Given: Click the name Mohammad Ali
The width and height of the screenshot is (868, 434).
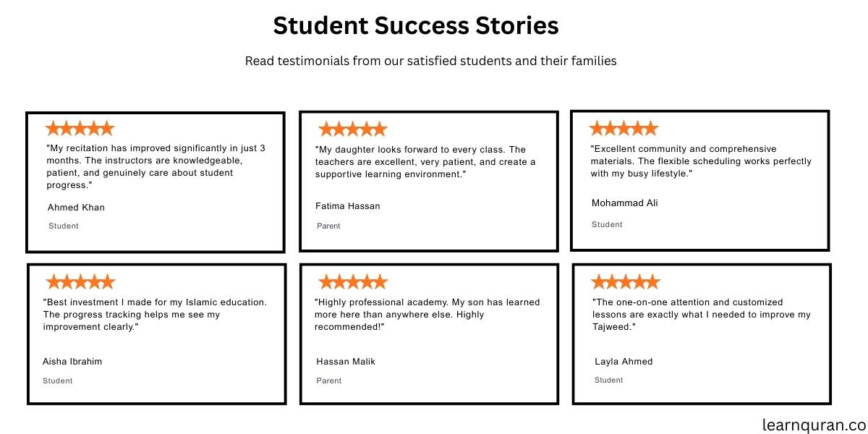Looking at the screenshot, I should (x=625, y=203).
